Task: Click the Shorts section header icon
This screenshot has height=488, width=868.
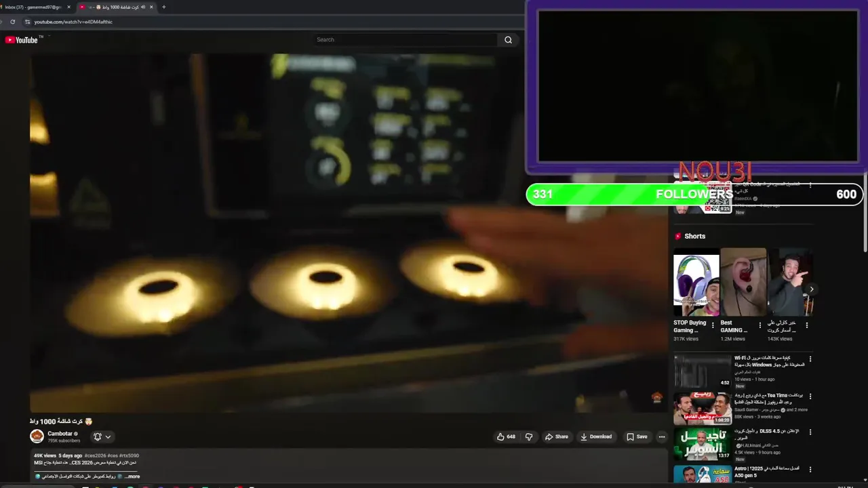Action: tap(677, 237)
